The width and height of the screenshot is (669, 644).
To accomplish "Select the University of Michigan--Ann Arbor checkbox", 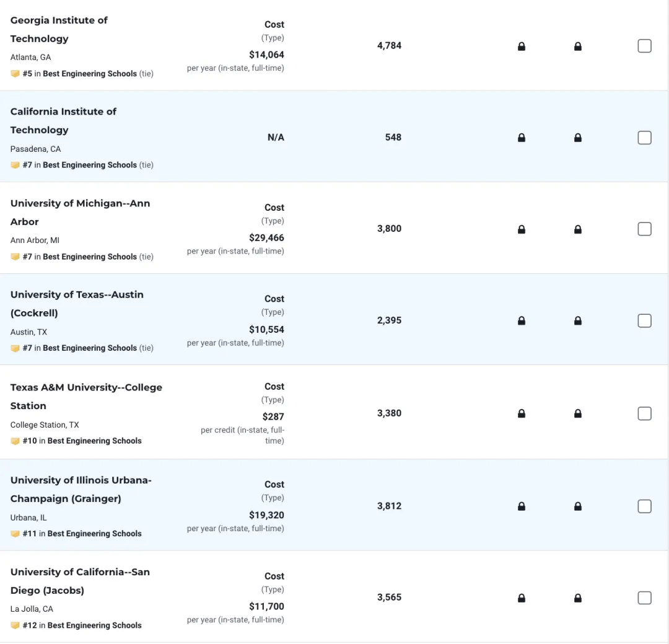I will click(644, 229).
